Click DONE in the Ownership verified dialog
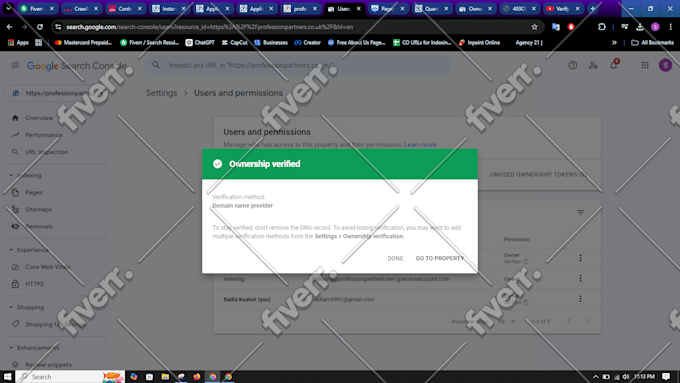The height and width of the screenshot is (383, 680). tap(395, 258)
